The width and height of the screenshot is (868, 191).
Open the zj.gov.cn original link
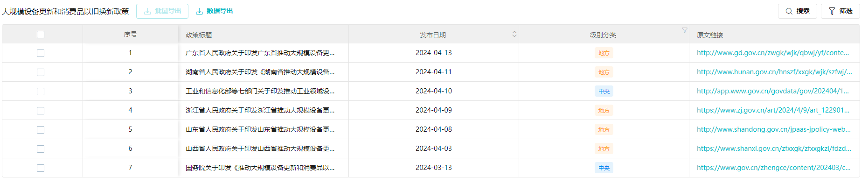tap(773, 110)
